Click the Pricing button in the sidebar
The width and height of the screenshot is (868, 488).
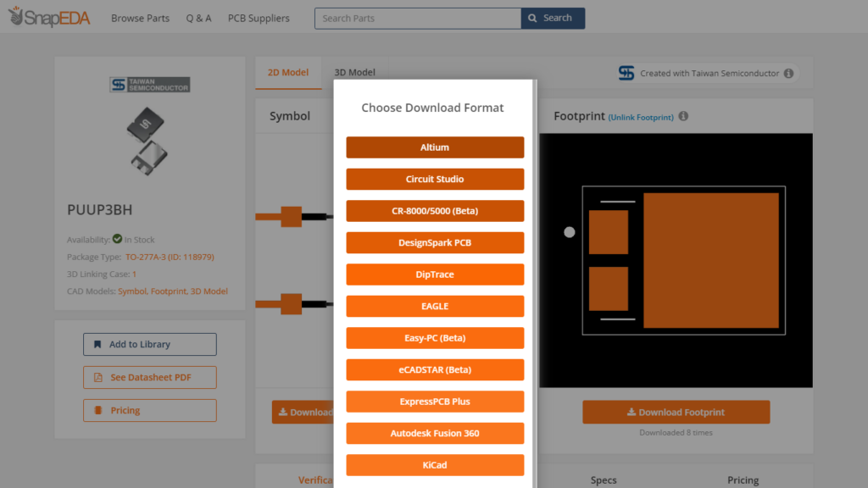point(150,411)
